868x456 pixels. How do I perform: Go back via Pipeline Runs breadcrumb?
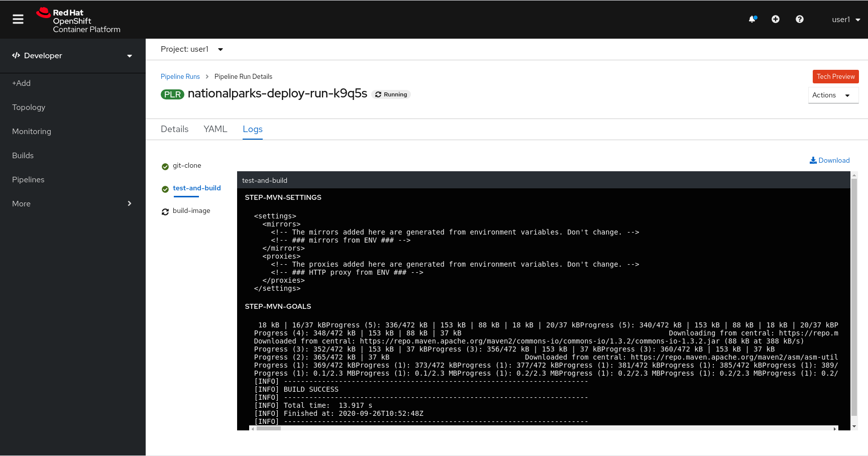180,76
